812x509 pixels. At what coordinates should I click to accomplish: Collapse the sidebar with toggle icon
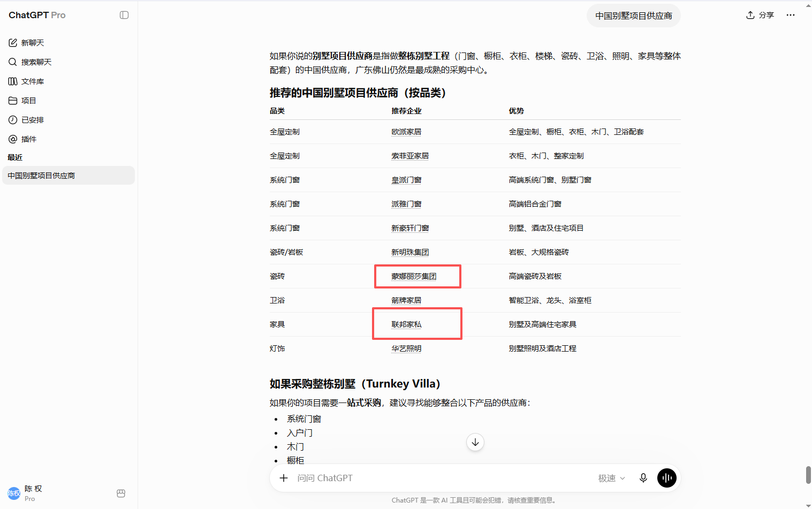point(124,15)
